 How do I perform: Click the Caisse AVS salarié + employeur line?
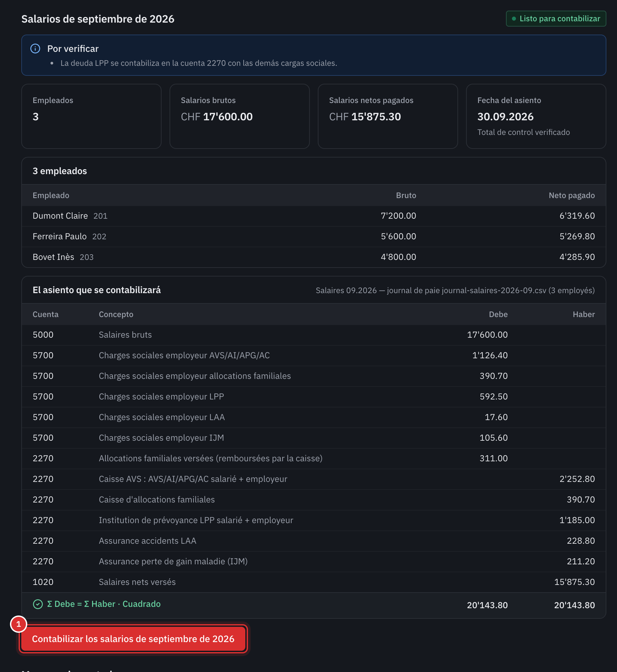(x=313, y=479)
